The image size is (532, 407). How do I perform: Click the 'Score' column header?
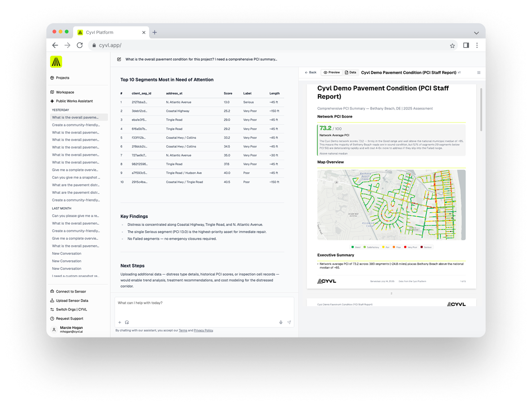click(228, 93)
